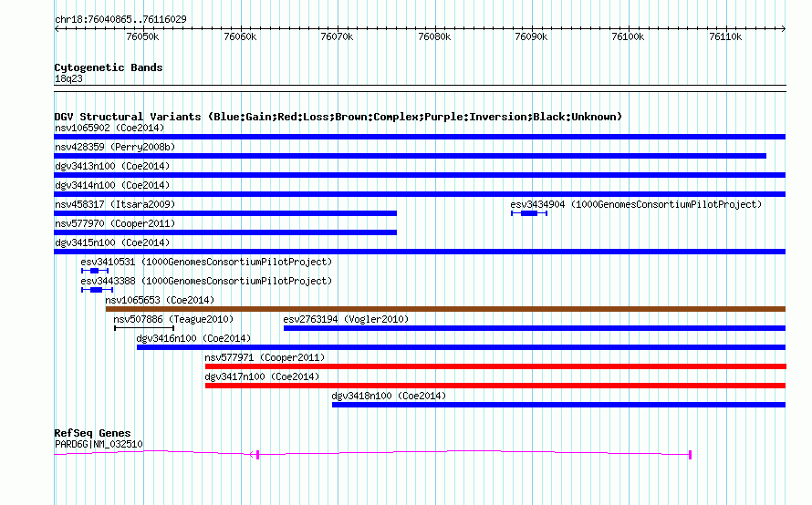Open dgv3418n100 (Coe2014) variant label

[389, 396]
